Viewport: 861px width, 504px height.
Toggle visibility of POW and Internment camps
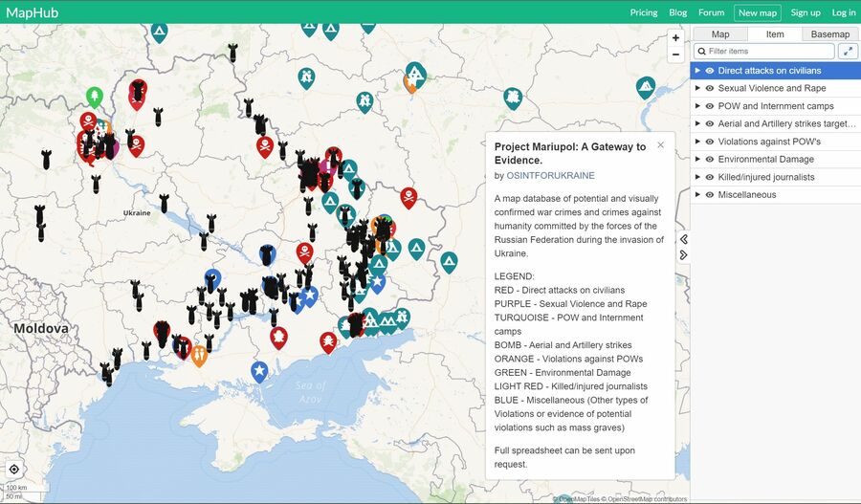click(x=710, y=106)
